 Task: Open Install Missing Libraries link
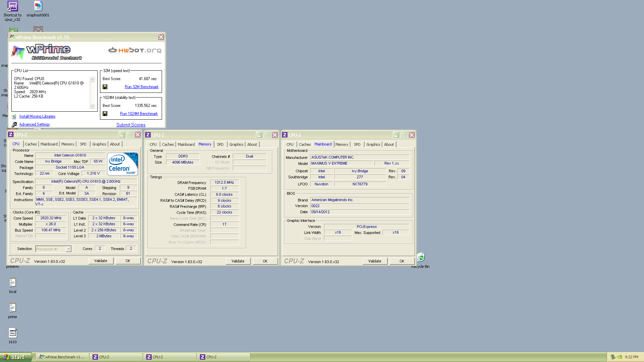tap(37, 116)
